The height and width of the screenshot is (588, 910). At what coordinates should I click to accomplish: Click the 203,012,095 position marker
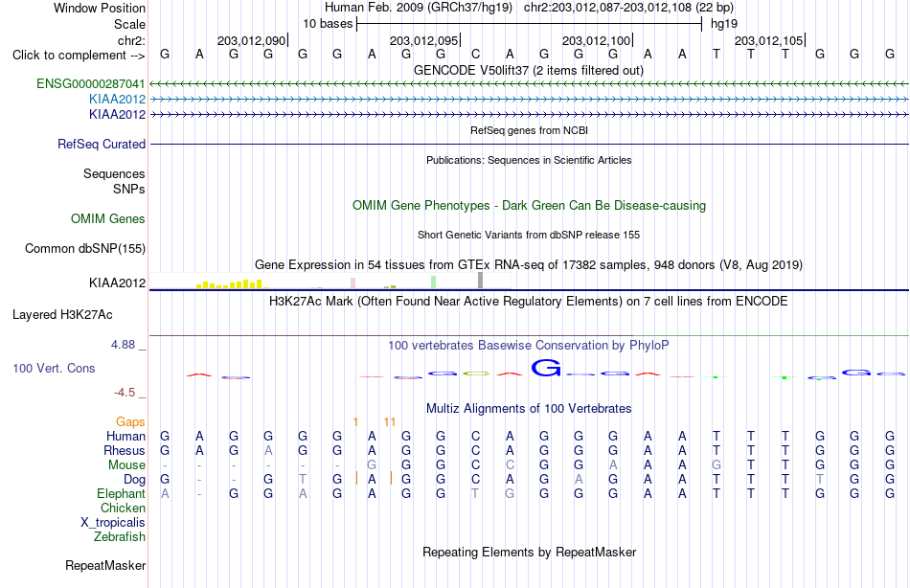[424, 40]
